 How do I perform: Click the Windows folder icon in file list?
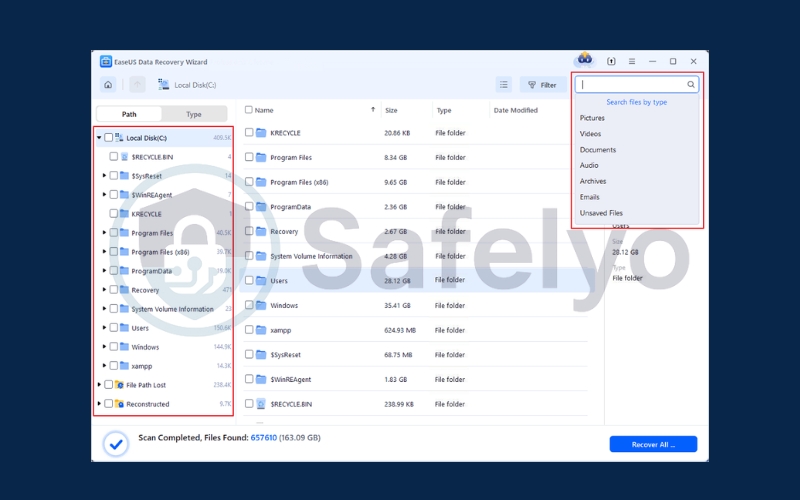(x=261, y=305)
